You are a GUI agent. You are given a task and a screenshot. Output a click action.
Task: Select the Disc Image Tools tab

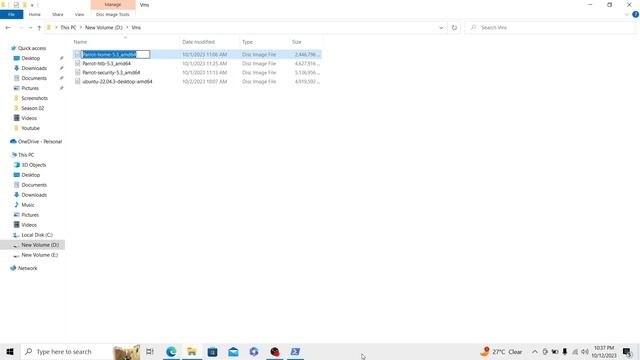(113, 14)
